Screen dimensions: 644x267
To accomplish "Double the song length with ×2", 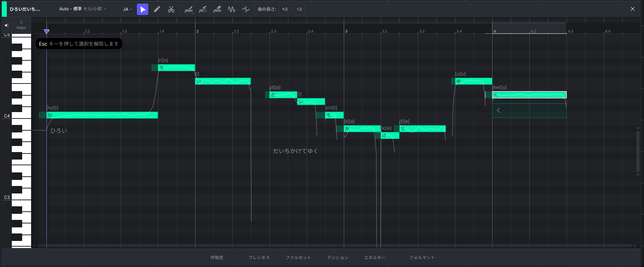I will tap(285, 9).
